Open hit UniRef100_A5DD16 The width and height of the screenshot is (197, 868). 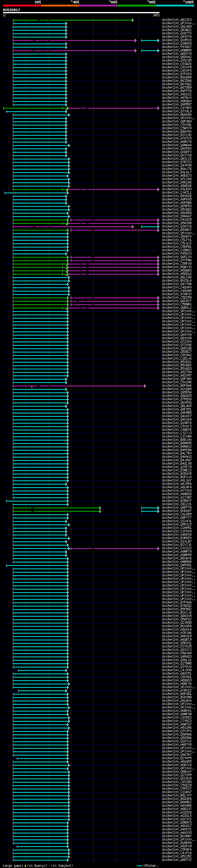177,274
